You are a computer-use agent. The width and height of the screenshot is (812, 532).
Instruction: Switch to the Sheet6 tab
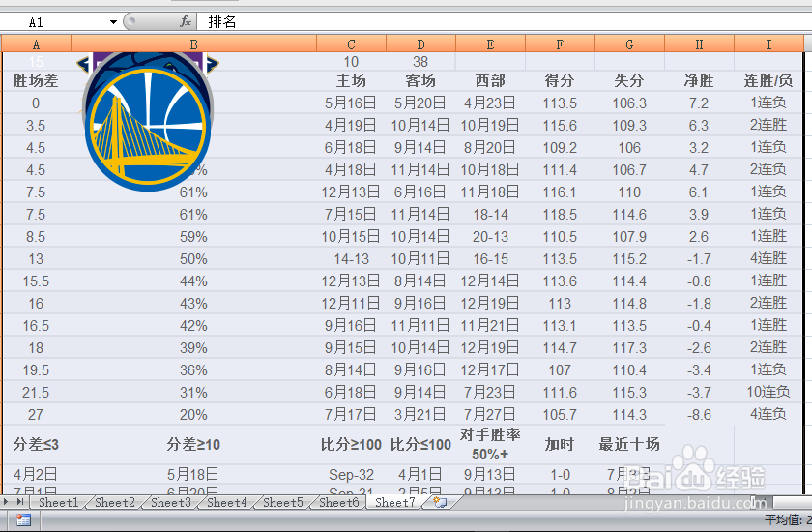[338, 502]
